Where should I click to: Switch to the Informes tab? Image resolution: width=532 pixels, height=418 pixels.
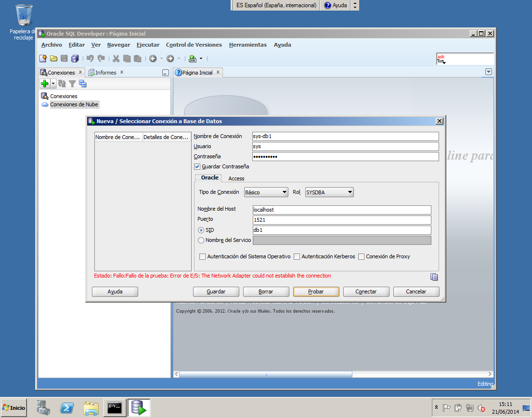[x=105, y=73]
